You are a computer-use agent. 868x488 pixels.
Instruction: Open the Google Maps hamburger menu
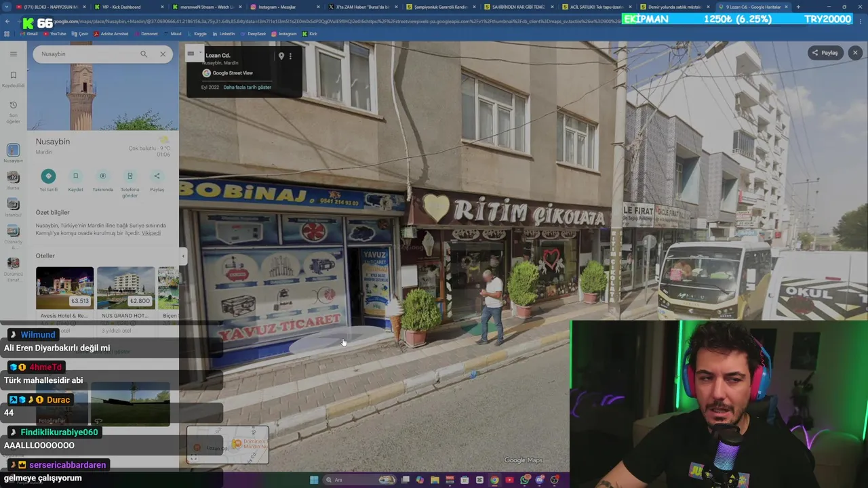pos(13,54)
